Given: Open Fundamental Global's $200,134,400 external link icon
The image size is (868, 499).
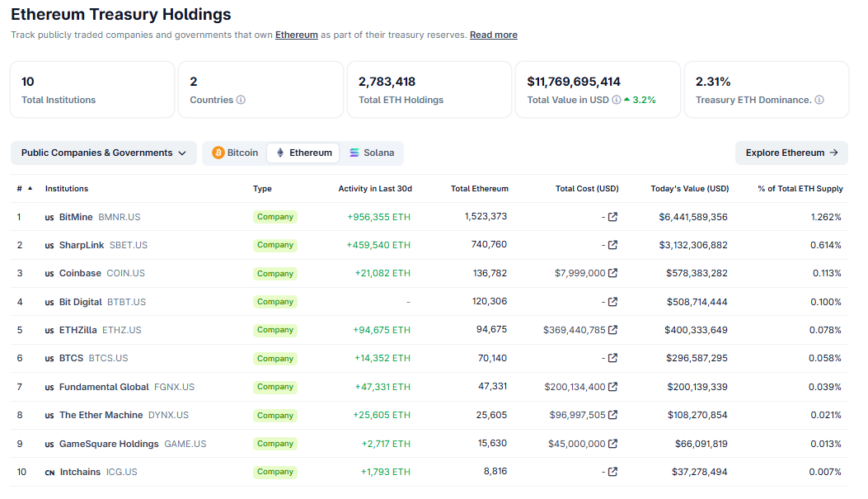Looking at the screenshot, I should pyautogui.click(x=612, y=387).
